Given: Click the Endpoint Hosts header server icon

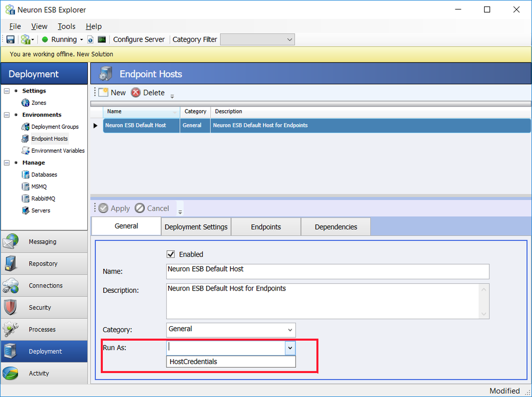Looking at the screenshot, I should click(x=105, y=73).
